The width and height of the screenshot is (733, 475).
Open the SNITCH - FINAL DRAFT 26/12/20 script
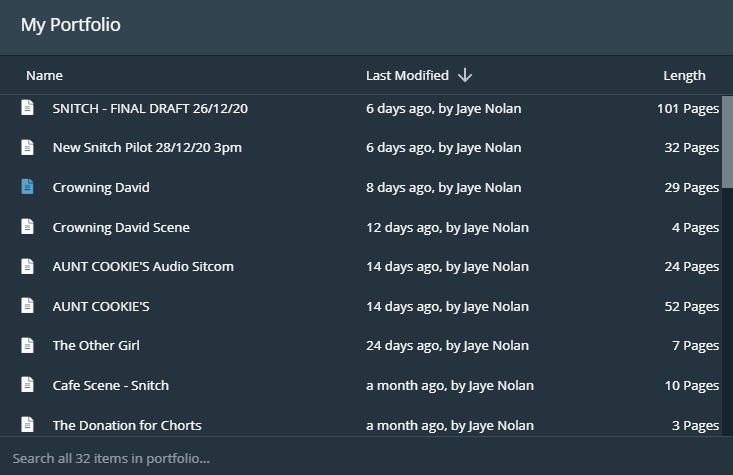150,108
